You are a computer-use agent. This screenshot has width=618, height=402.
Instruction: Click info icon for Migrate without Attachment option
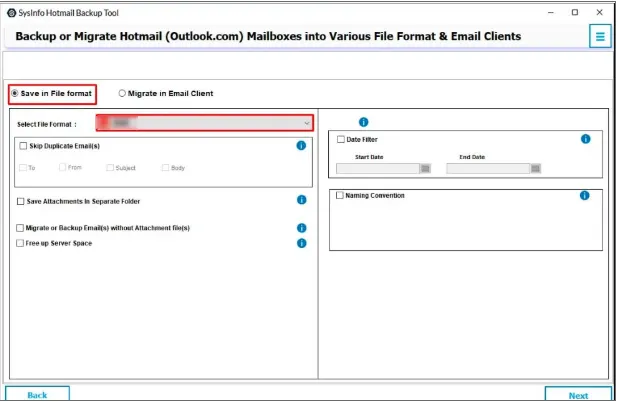click(x=301, y=228)
